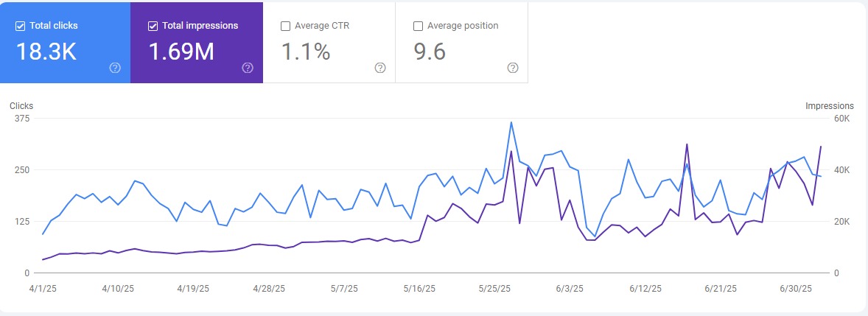Viewport: 868px width, 316px height.
Task: Open help icon on Total impressions card
Action: click(248, 68)
